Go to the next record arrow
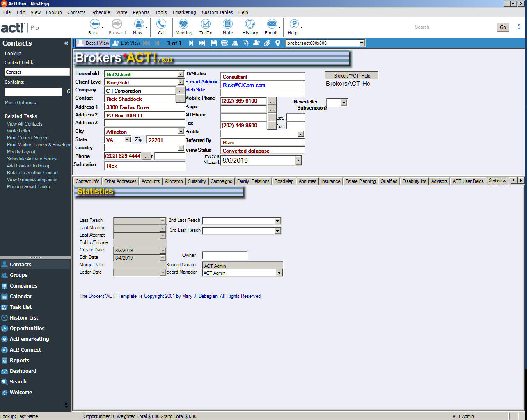The height and width of the screenshot is (420, 527). coord(191,43)
